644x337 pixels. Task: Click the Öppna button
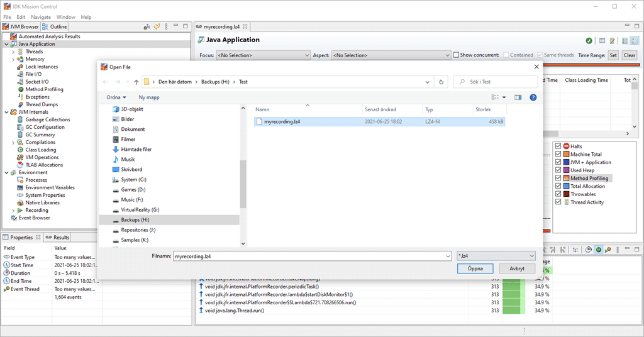pos(475,268)
